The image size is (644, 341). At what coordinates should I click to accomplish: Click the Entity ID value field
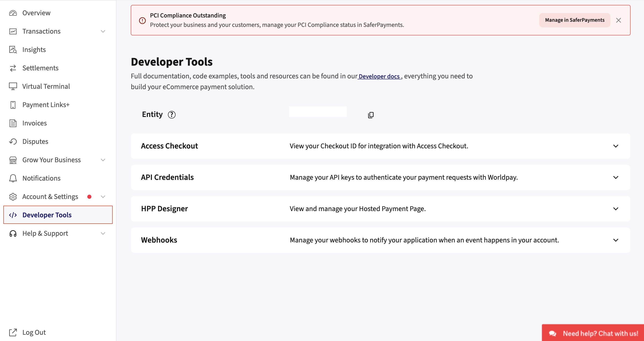(x=318, y=112)
